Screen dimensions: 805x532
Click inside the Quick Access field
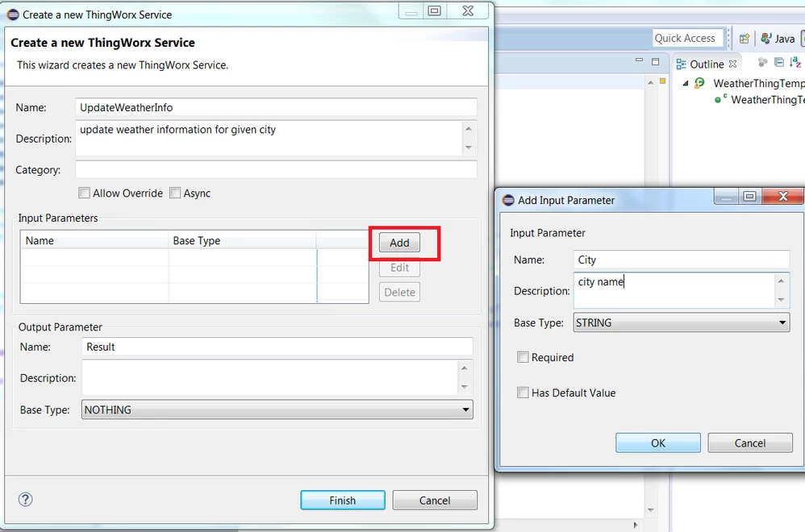(x=687, y=38)
